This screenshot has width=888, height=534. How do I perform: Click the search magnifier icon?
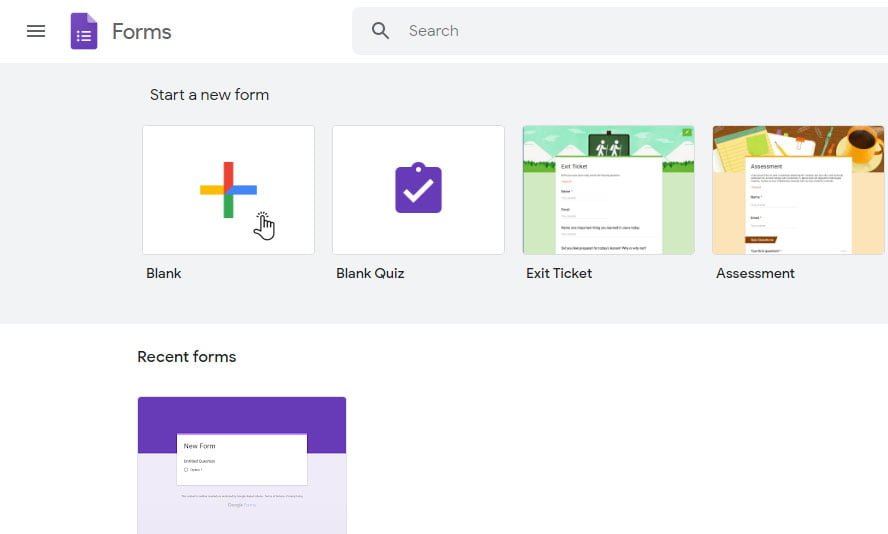point(380,31)
